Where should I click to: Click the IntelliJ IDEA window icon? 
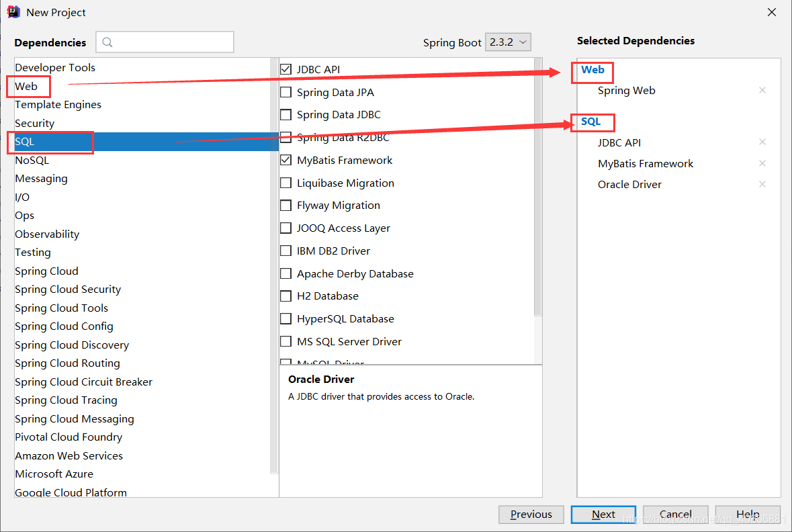13,11
